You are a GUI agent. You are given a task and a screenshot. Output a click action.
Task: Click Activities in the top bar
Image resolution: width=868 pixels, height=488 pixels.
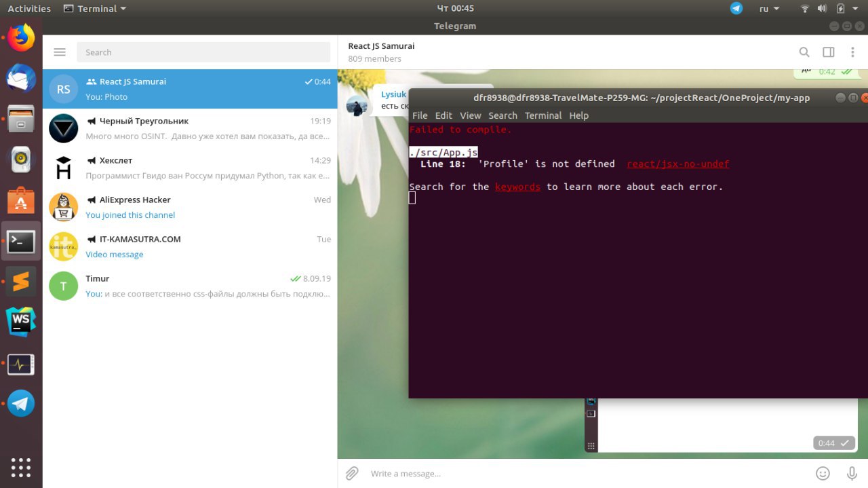[29, 8]
